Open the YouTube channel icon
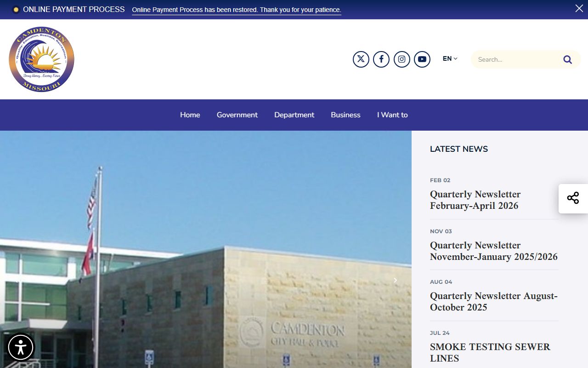The width and height of the screenshot is (588, 368). (x=422, y=59)
